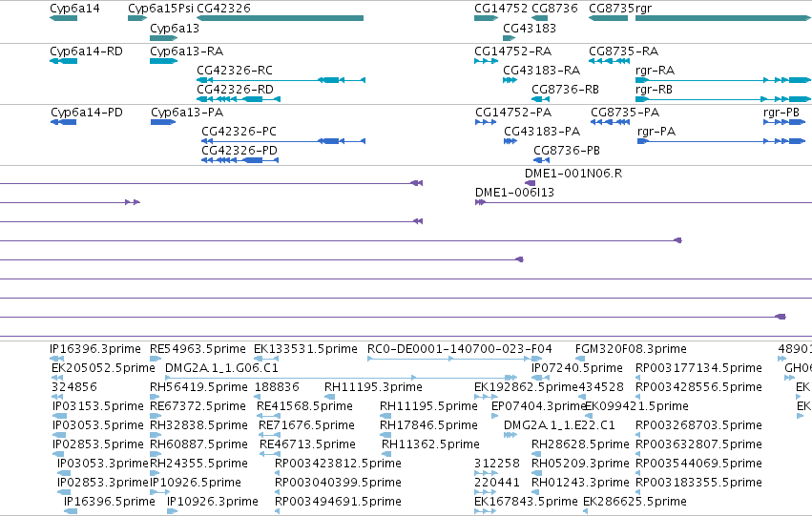
Task: Click the Cyp6a13 gene label
Action: (x=175, y=28)
